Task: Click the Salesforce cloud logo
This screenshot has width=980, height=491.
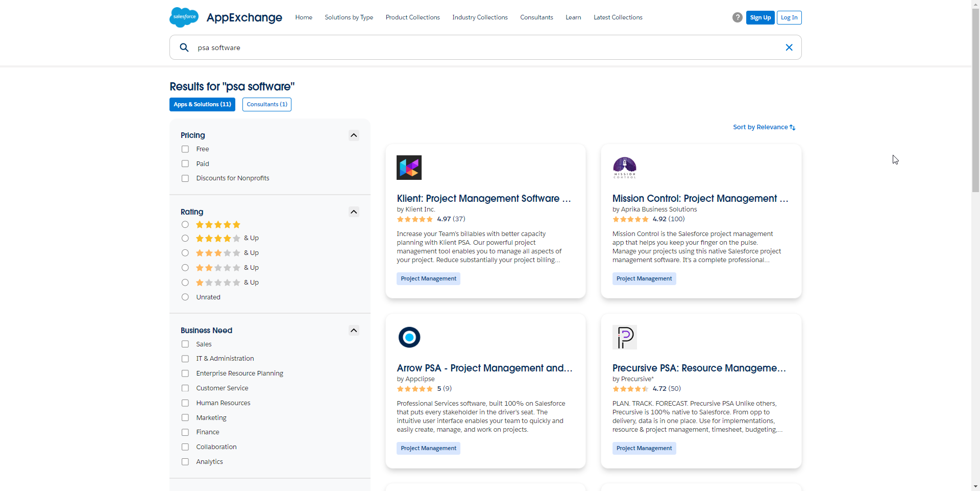Action: tap(184, 17)
